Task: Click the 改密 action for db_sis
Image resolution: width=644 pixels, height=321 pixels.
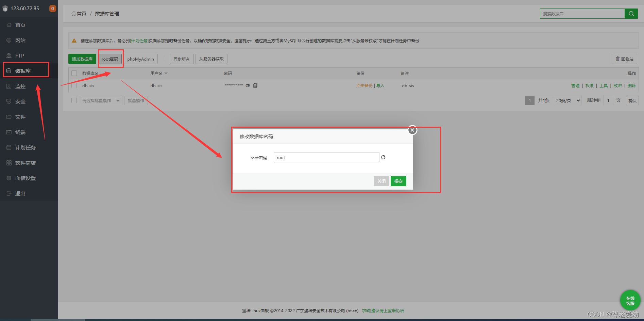Action: pyautogui.click(x=617, y=86)
